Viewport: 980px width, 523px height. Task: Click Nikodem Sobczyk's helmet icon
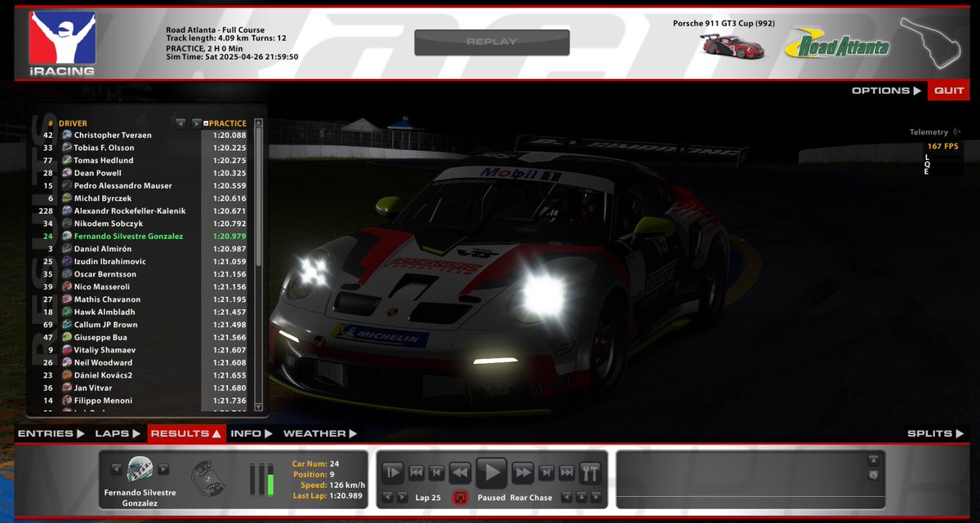(x=67, y=224)
